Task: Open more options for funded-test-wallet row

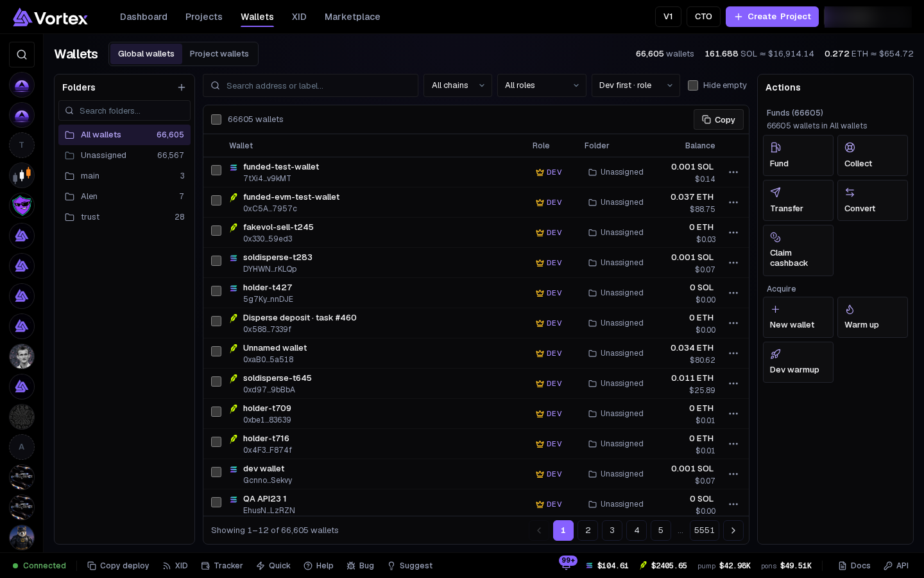Action: tap(733, 172)
